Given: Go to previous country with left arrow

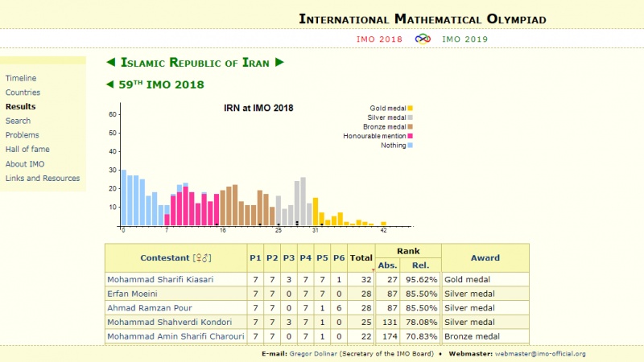Looking at the screenshot, I should coord(111,63).
